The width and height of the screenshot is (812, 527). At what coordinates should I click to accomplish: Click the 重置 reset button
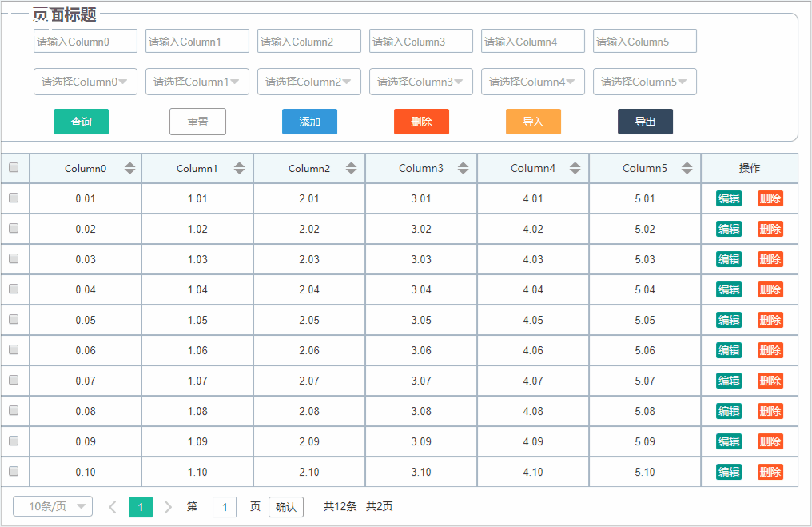[198, 122]
